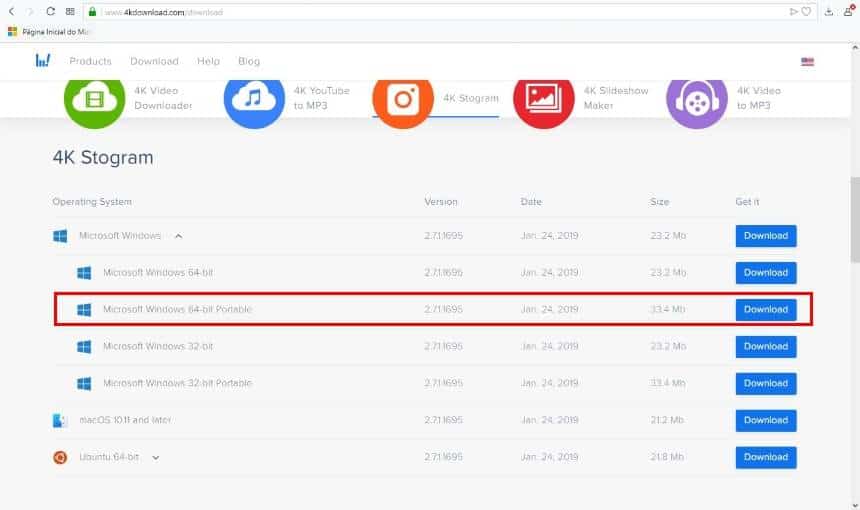This screenshot has width=860, height=510.
Task: Click the browser back arrow
Action: pyautogui.click(x=11, y=12)
